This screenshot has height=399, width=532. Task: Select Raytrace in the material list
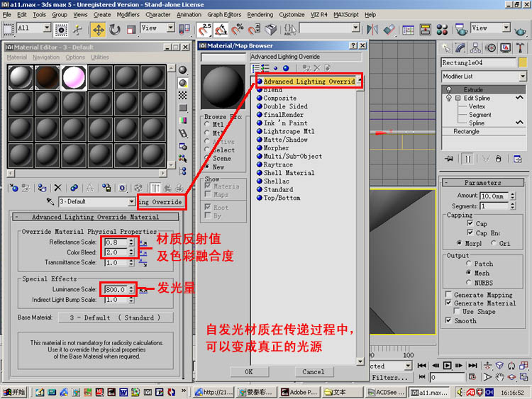pos(278,164)
